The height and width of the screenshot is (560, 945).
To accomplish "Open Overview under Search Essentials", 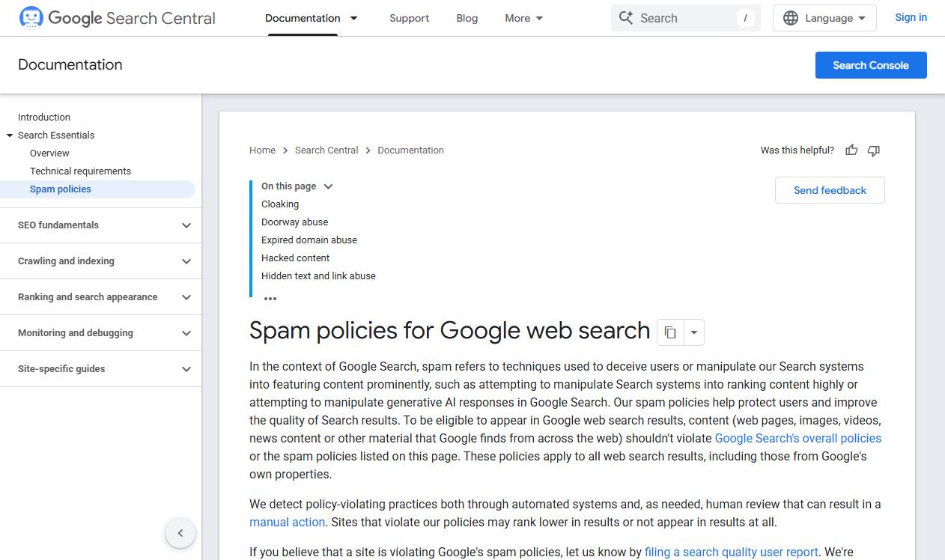I will coord(49,153).
